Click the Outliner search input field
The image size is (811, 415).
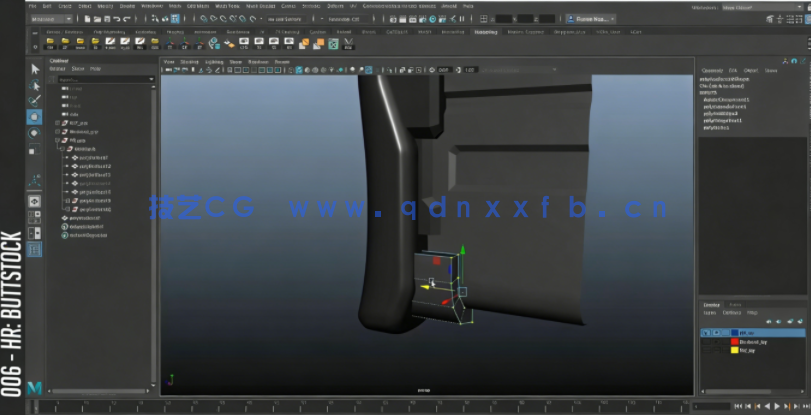[100, 78]
